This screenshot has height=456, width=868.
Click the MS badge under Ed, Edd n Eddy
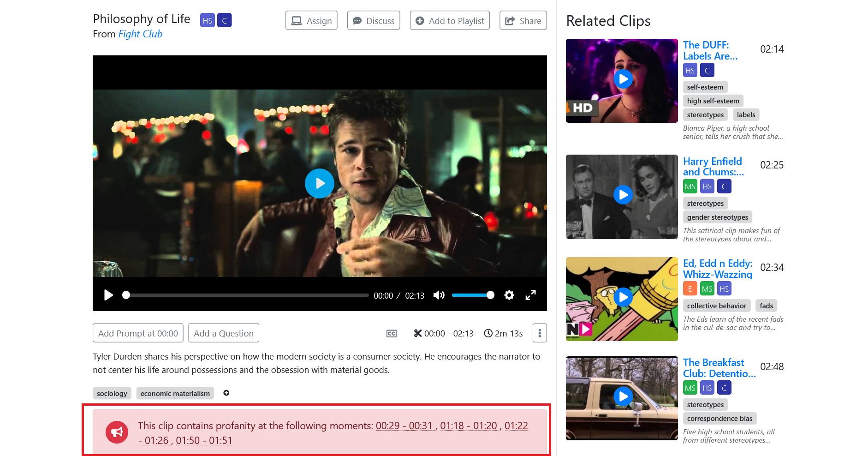[x=707, y=289]
